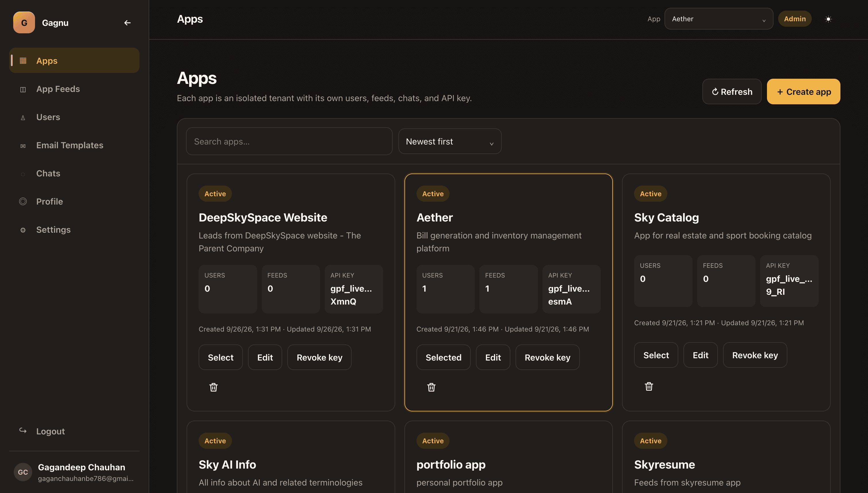The width and height of the screenshot is (868, 493).
Task: Click the Settings gear icon
Action: [23, 230]
